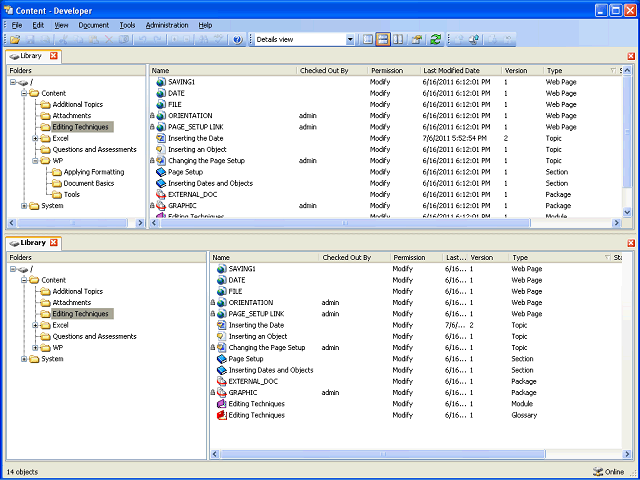Expand the System folder in upper tree
Viewport: 640px width, 480px height.
pos(24,206)
